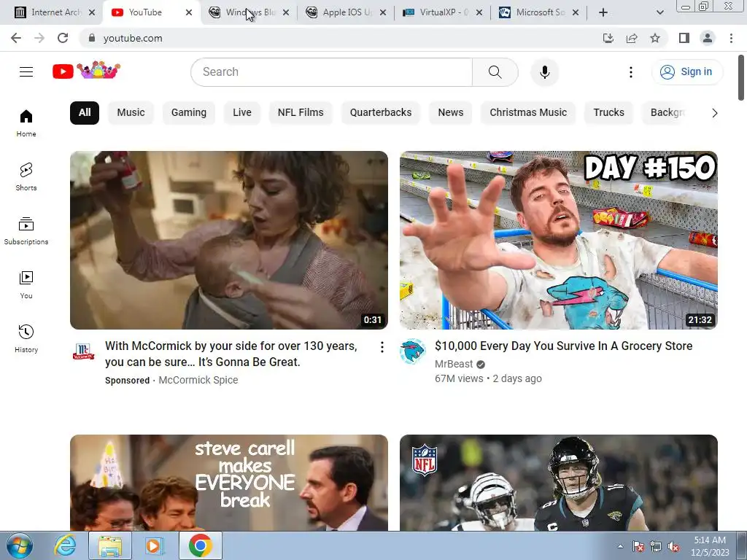Click the page vertical scrollbar
This screenshot has height=560, width=747.
pyautogui.click(x=741, y=78)
